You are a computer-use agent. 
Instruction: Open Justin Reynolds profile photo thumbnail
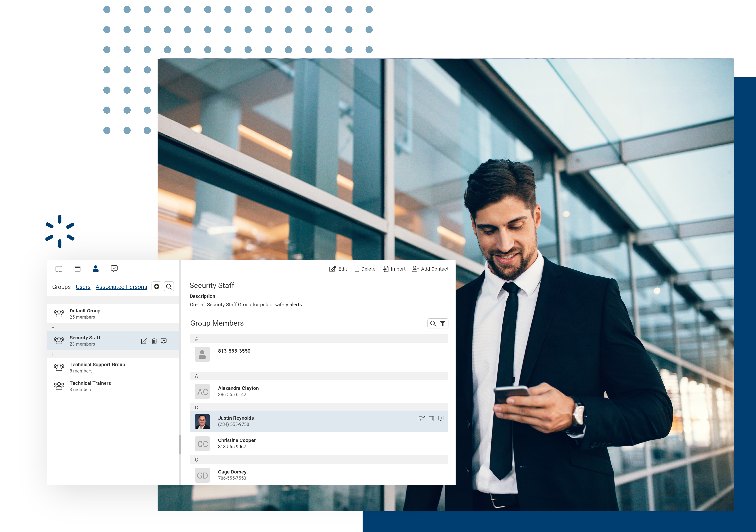(x=202, y=421)
